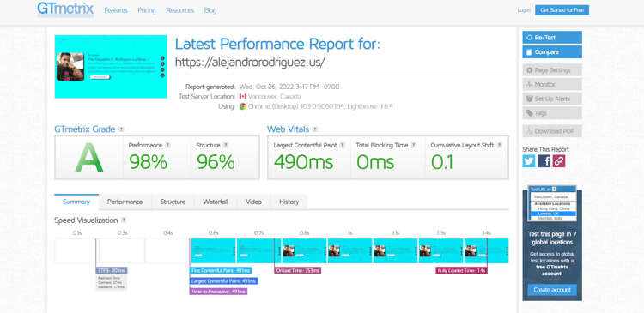
Task: Switch to the Structure tab
Action: pos(173,202)
